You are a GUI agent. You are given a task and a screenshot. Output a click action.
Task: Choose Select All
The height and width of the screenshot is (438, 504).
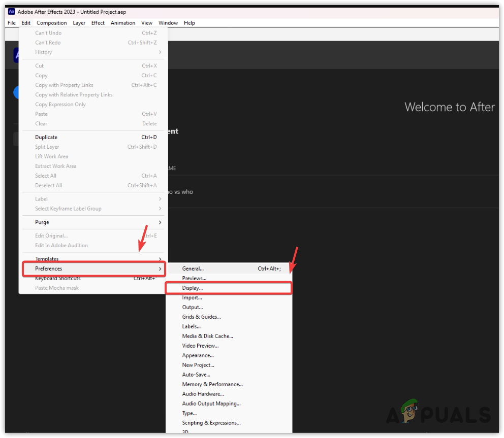click(93, 176)
